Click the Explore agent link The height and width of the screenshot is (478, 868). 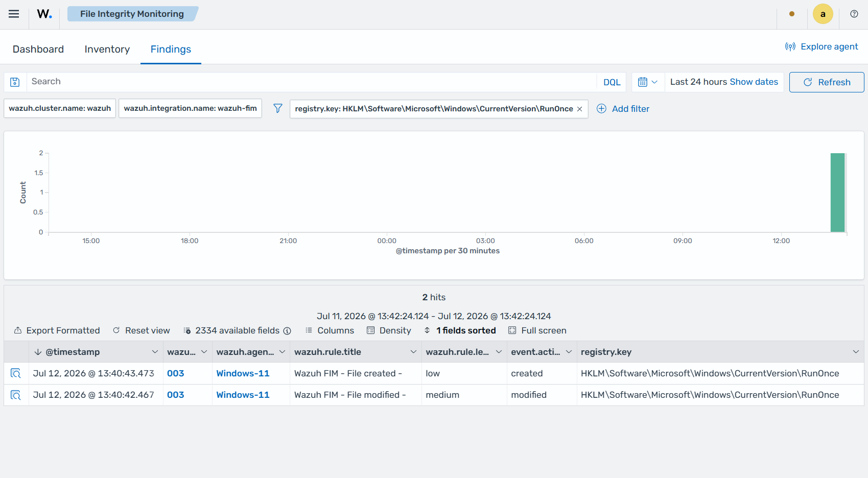pyautogui.click(x=822, y=46)
